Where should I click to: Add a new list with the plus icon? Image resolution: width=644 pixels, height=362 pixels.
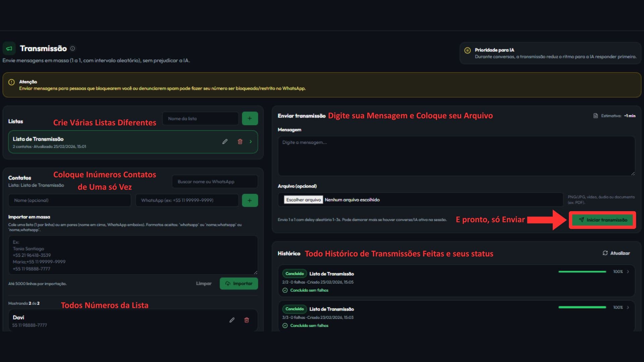click(250, 118)
